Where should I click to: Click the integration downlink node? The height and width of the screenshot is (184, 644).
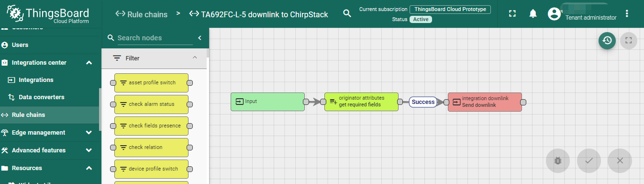(x=485, y=102)
